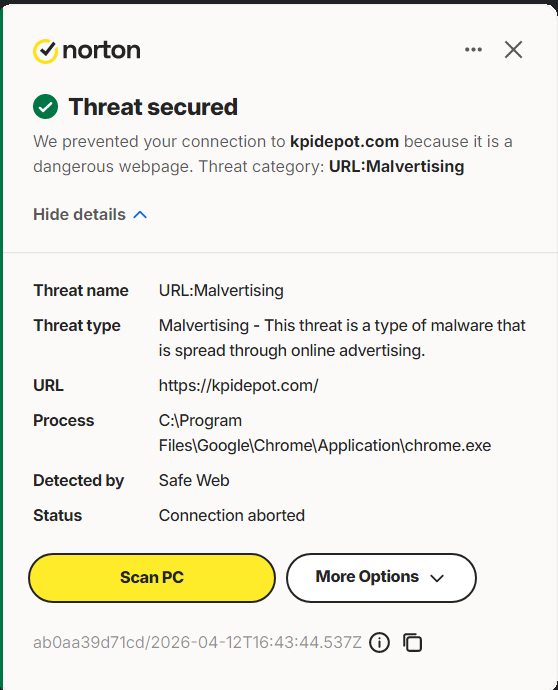Open the info icon beside the event ID
Screen dimensions: 558x690
379,642
